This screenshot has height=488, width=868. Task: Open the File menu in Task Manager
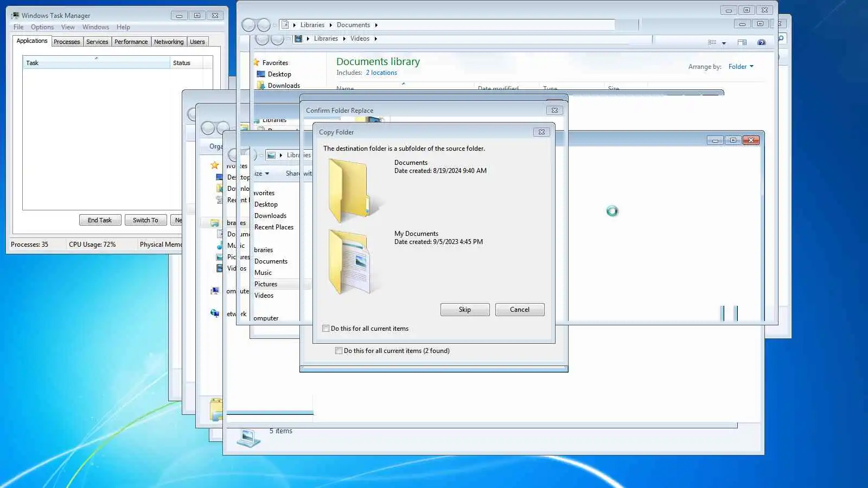(x=18, y=27)
